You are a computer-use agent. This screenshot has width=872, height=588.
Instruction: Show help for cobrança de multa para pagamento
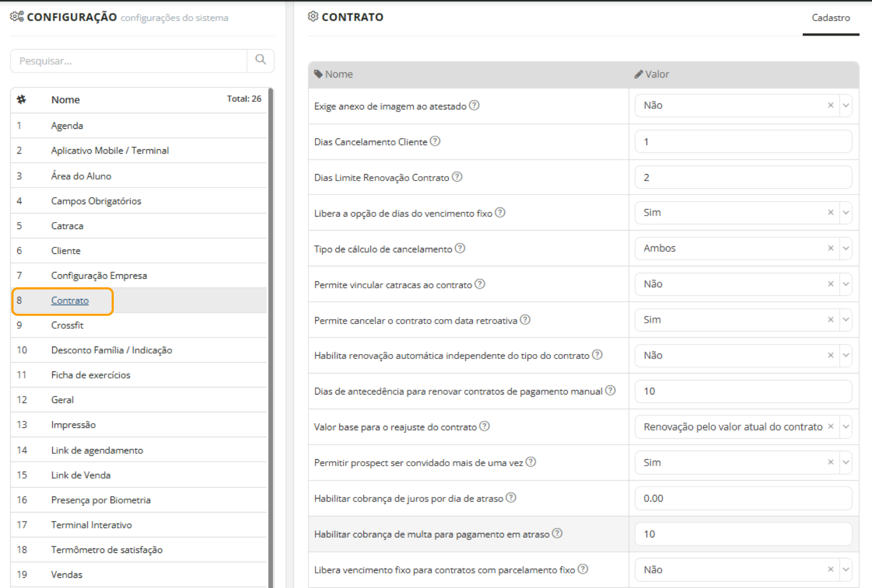point(558,533)
